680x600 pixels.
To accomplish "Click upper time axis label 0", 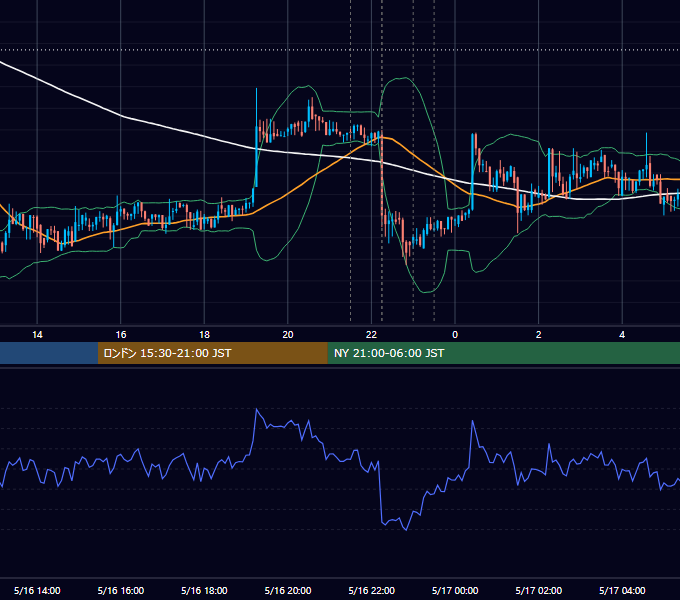I will tap(455, 335).
